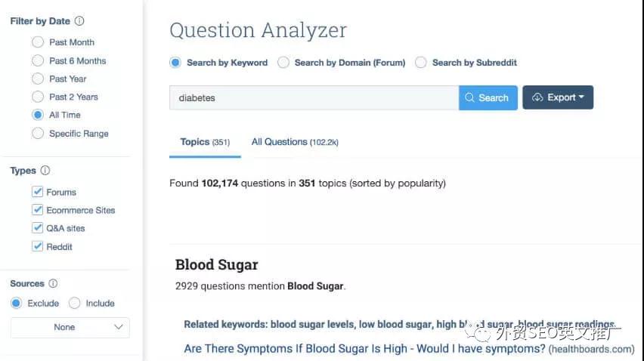Click the diabetes keyword search field

coord(313,97)
